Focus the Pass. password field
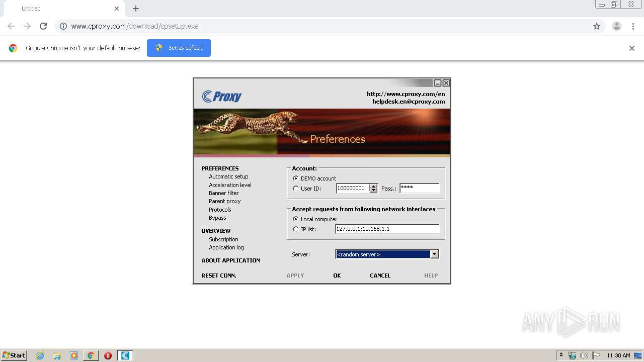The width and height of the screenshot is (644, 362). 419,189
